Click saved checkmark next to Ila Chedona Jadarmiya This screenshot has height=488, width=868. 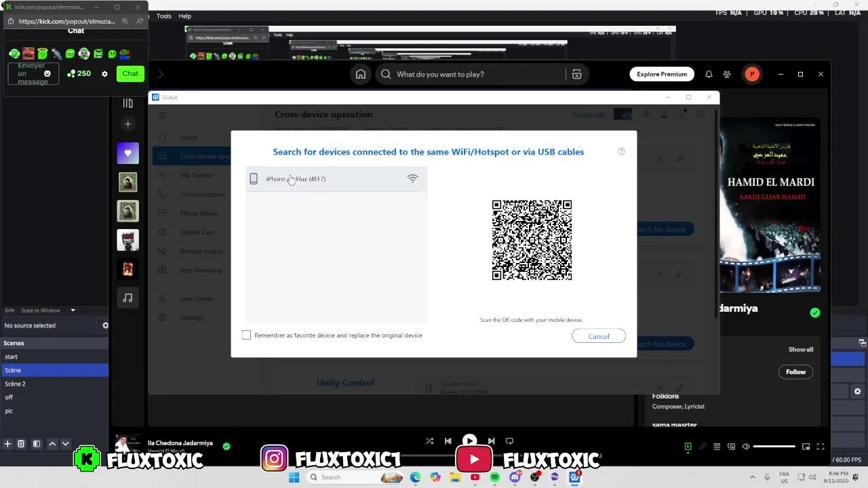pyautogui.click(x=226, y=446)
